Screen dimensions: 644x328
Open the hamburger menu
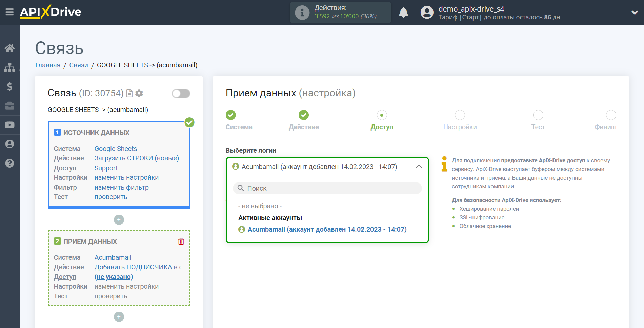9,12
